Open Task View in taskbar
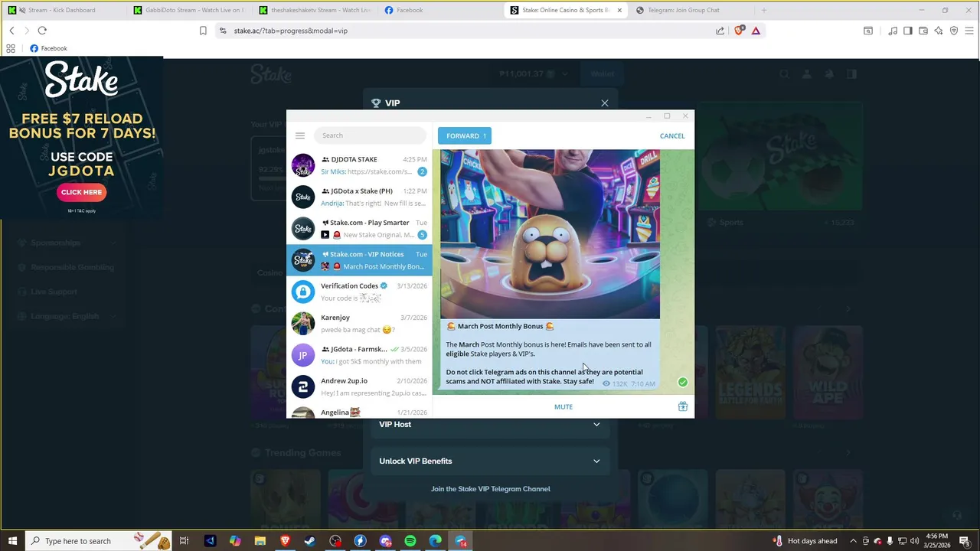The image size is (980, 551). [184, 541]
